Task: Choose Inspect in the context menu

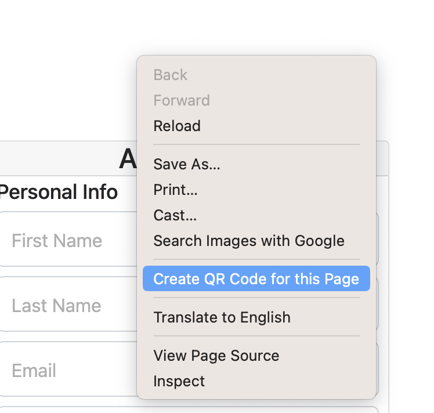Action: pyautogui.click(x=256, y=381)
